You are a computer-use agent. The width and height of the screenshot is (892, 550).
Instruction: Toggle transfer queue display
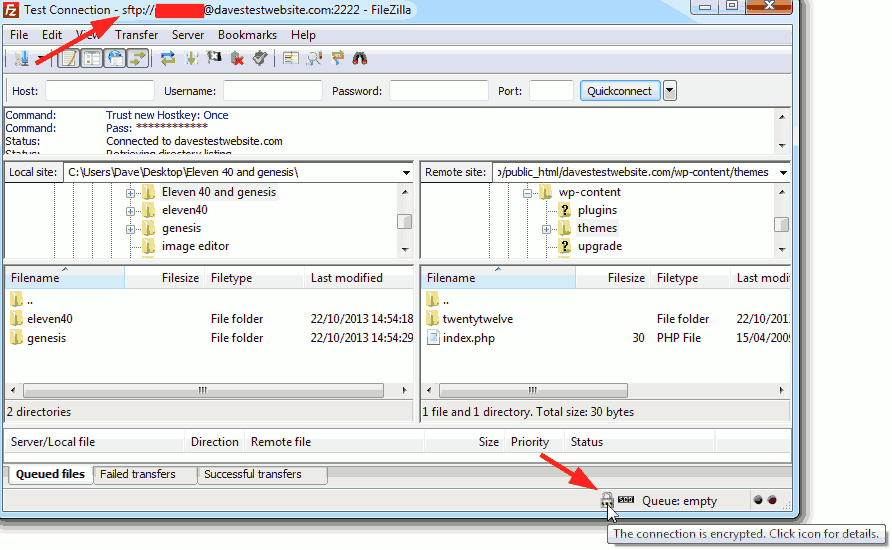pos(138,58)
